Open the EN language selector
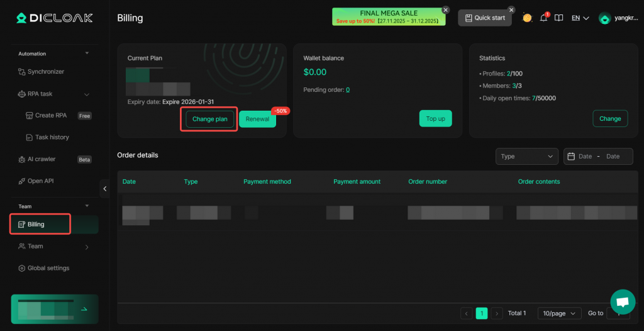Viewport: 644px width, 331px height. click(580, 18)
